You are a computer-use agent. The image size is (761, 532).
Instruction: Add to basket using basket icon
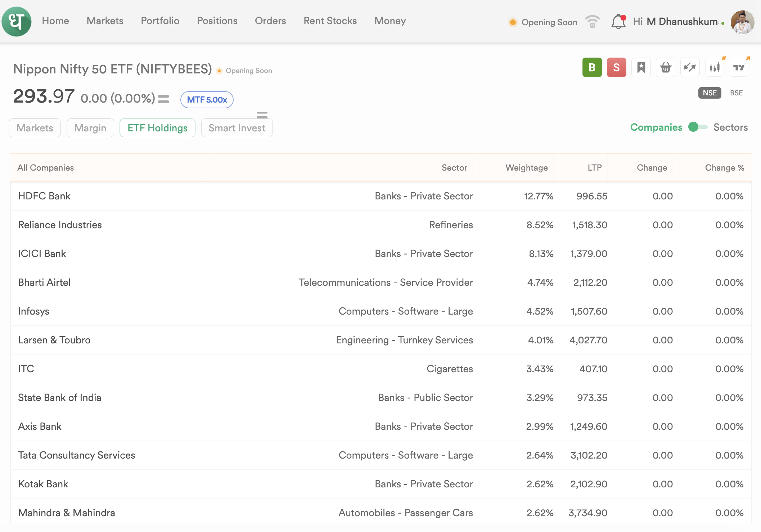click(x=666, y=67)
